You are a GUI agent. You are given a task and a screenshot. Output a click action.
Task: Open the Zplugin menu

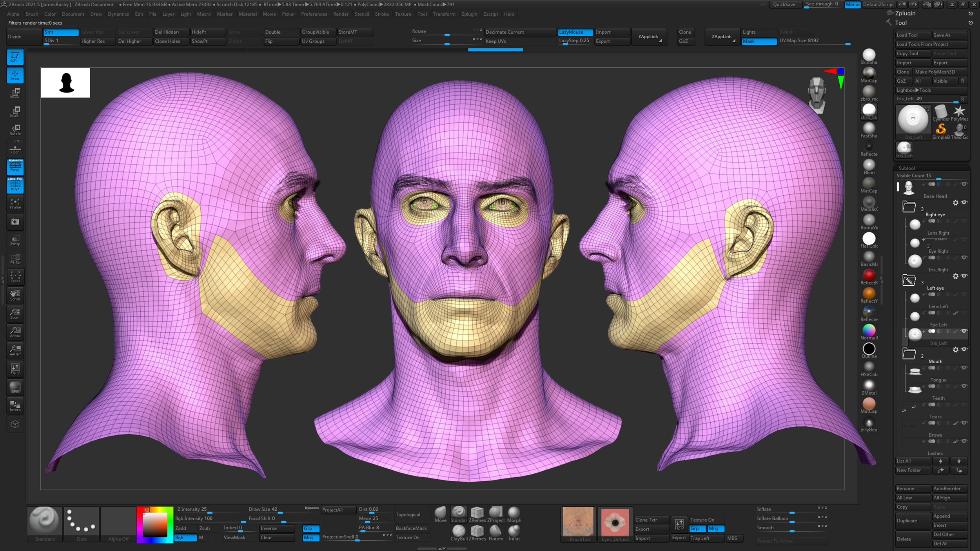pos(470,14)
